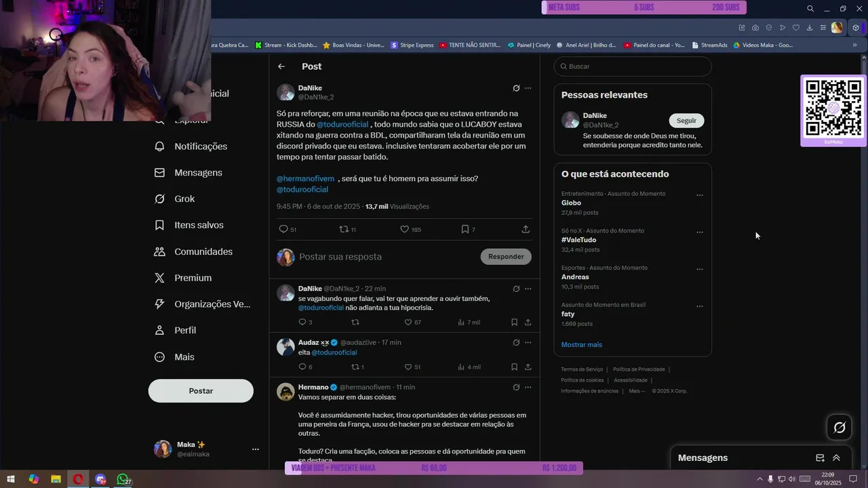Open Grok in the sidebar

coord(175,199)
